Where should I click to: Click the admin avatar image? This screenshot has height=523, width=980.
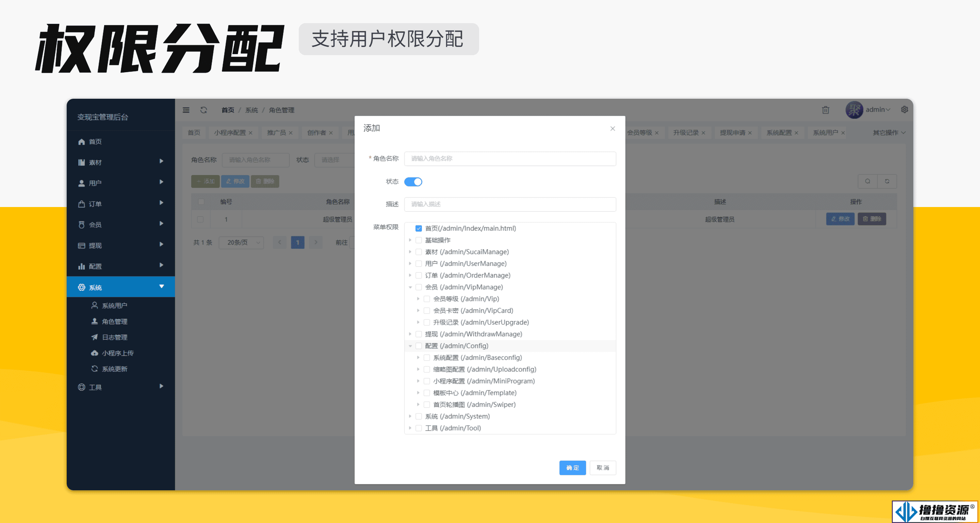coord(854,110)
